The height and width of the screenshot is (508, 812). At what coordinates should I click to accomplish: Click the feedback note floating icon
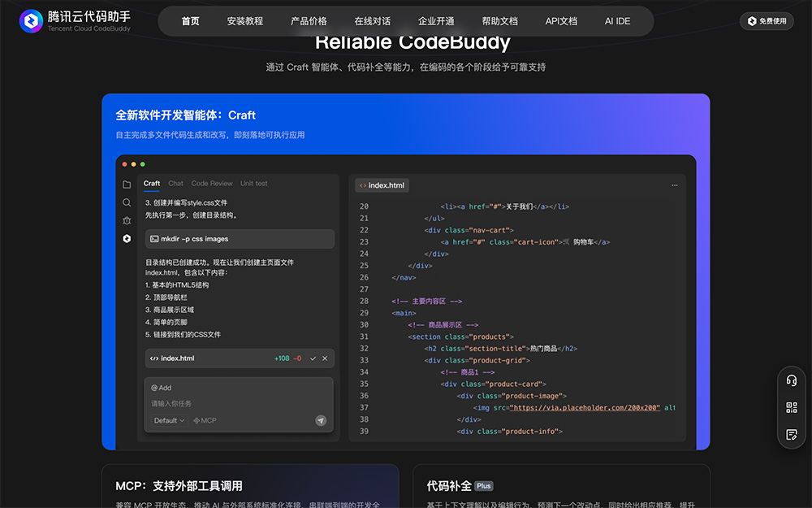pyautogui.click(x=791, y=434)
